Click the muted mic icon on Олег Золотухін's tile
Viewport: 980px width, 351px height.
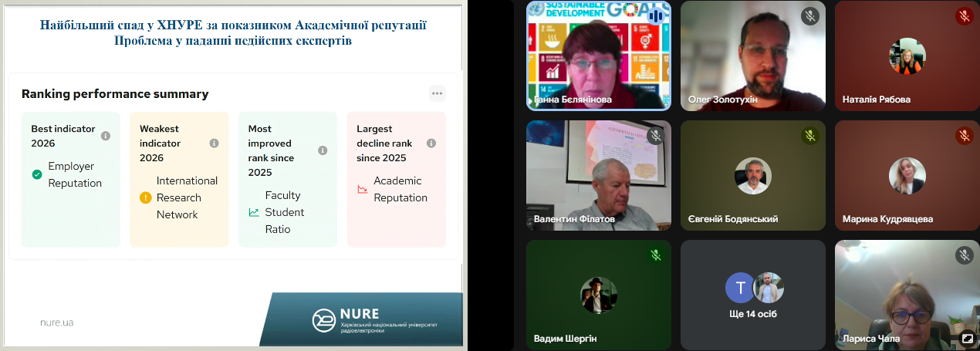[809, 15]
